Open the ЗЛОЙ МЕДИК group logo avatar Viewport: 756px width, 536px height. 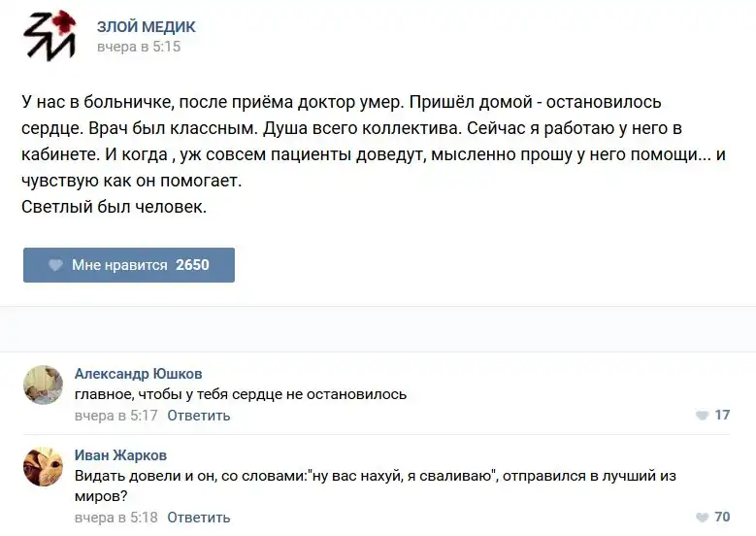(49, 36)
